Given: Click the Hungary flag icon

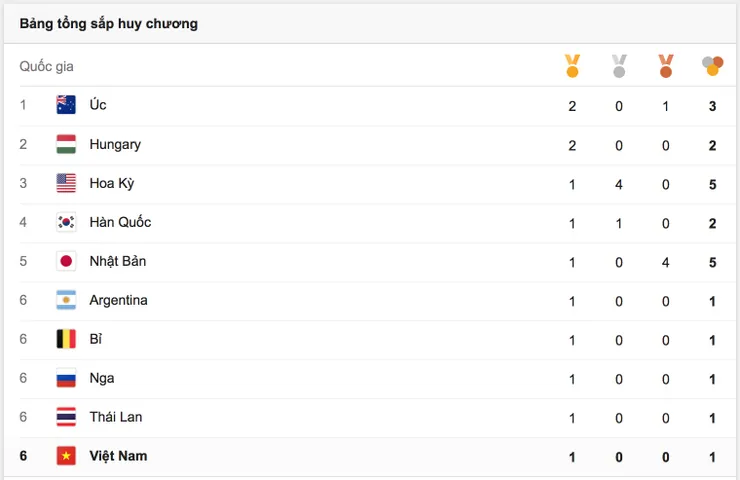Looking at the screenshot, I should 66,144.
